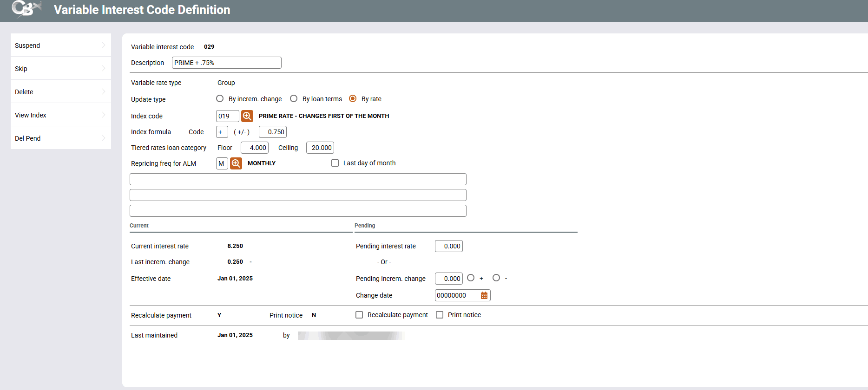Check the pending Recalculate payment box
The width and height of the screenshot is (868, 390).
359,315
